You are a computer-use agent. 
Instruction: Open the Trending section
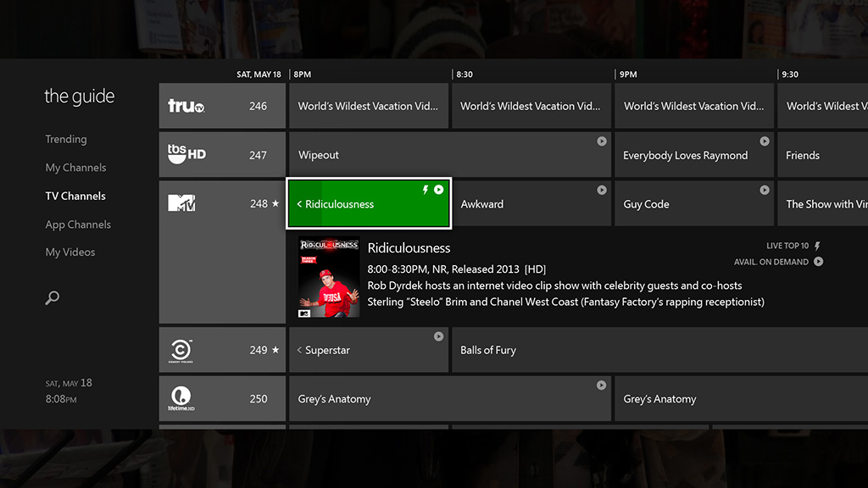(66, 139)
